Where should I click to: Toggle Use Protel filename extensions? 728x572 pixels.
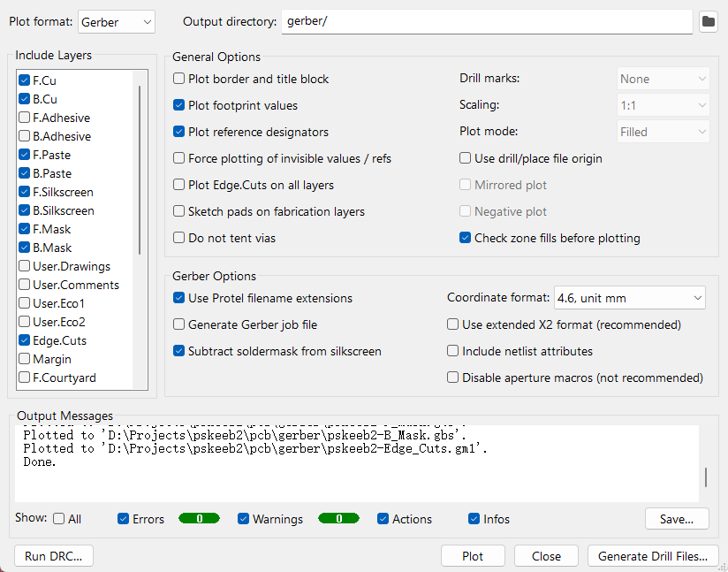tap(178, 297)
